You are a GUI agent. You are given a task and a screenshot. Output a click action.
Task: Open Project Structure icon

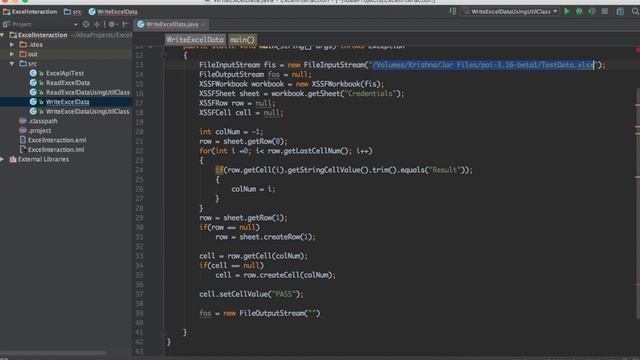[620, 11]
